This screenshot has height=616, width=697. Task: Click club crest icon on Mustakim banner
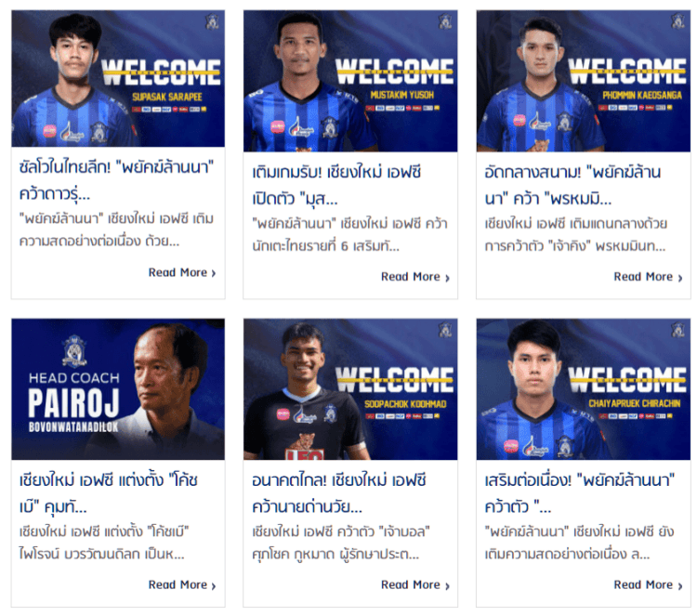click(445, 21)
